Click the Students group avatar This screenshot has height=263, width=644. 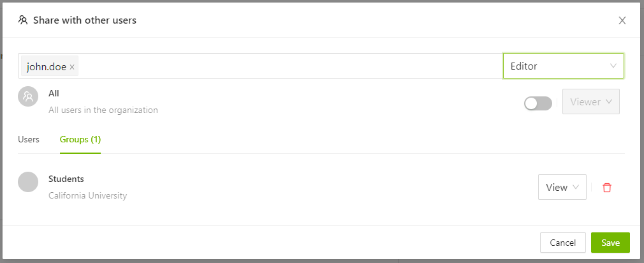click(x=28, y=182)
